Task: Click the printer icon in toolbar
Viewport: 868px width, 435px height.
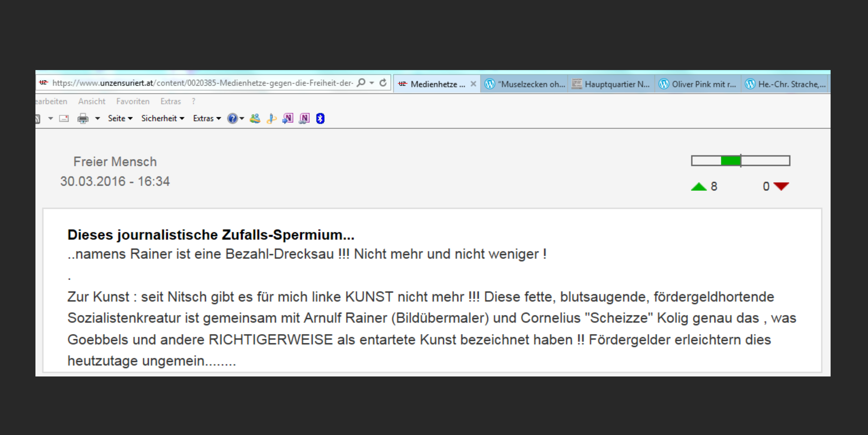Action: pyautogui.click(x=83, y=118)
